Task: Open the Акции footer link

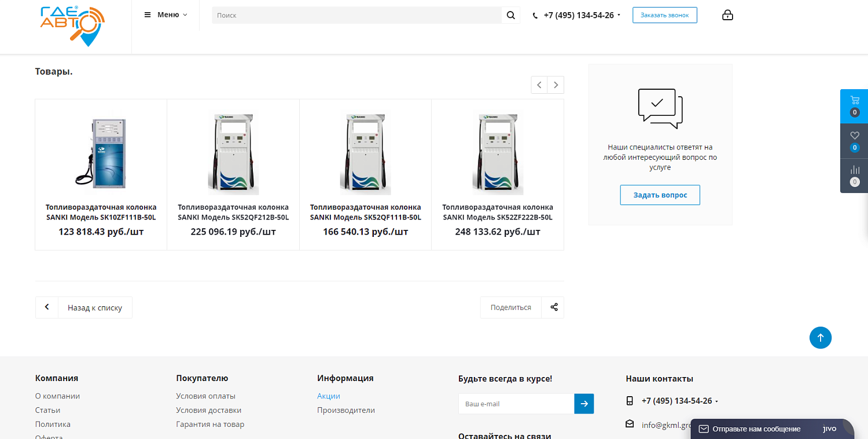Action: coord(329,396)
